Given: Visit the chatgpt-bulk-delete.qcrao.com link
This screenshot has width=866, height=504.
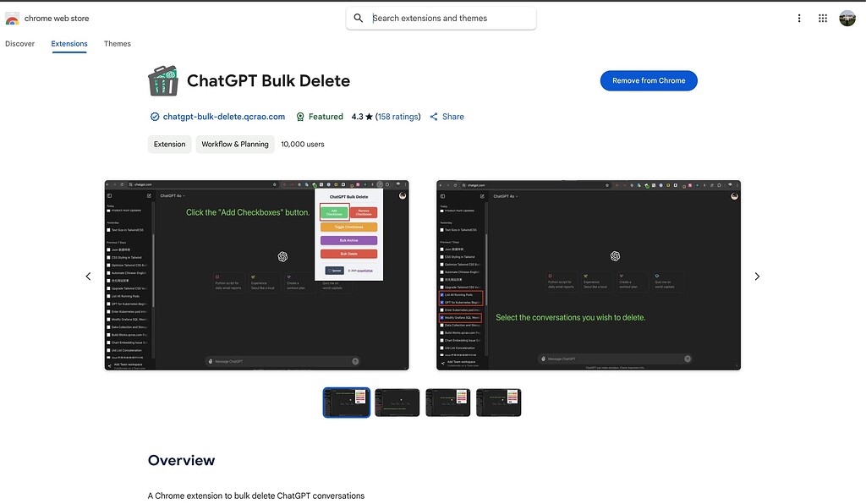Looking at the screenshot, I should (x=222, y=116).
